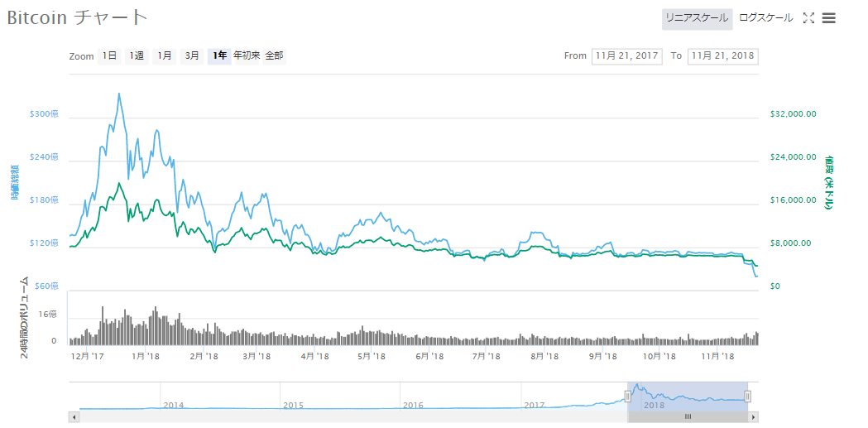Image resolution: width=868 pixels, height=428 pixels.
Task: Select the 1年 zoom button
Action: pyautogui.click(x=219, y=56)
